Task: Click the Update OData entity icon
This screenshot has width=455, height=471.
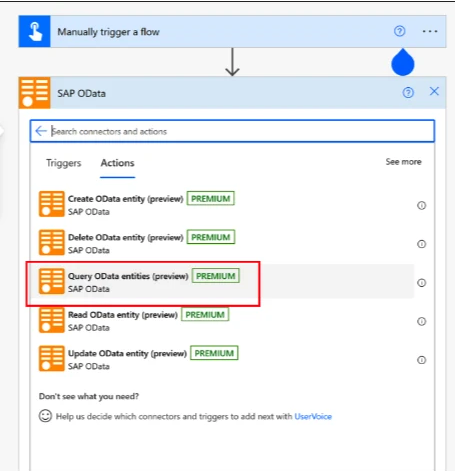Action: pyautogui.click(x=51, y=358)
